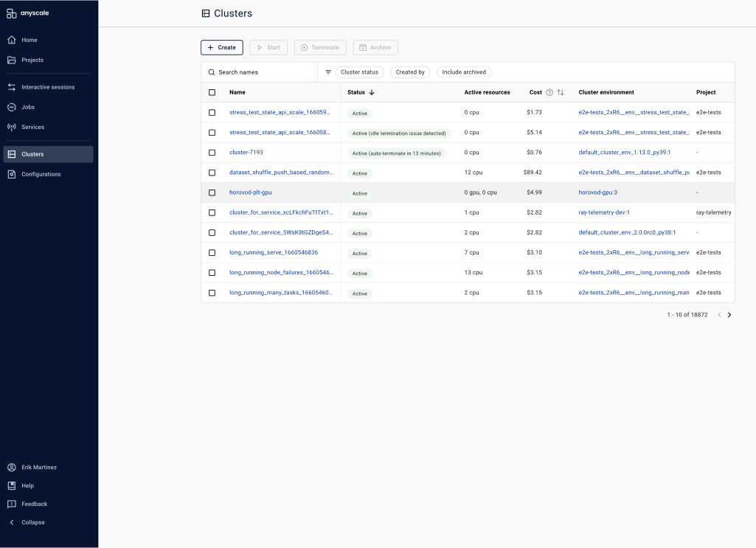Click the anyscale logo icon
The width and height of the screenshot is (756, 548).
pyautogui.click(x=12, y=13)
